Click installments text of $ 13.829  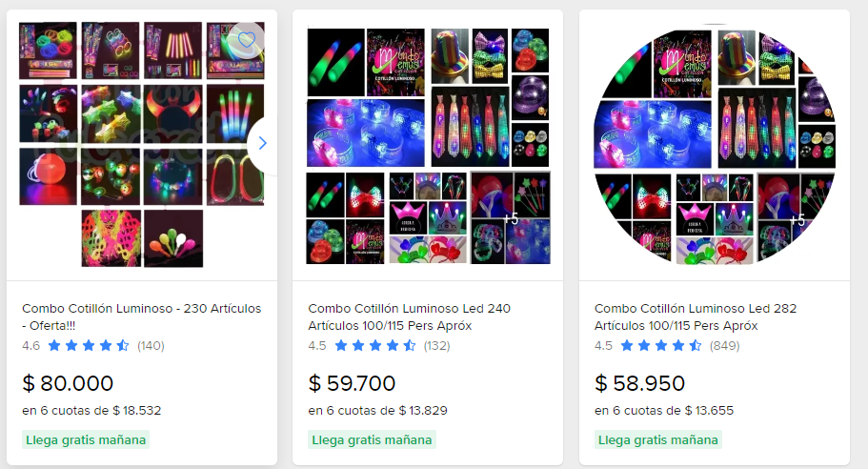pyautogui.click(x=378, y=411)
